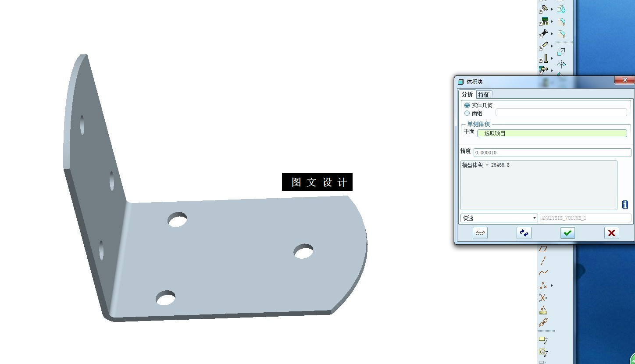Expand the ejector pin icon flyout arrow
635x364 pixels.
(x=552, y=58)
